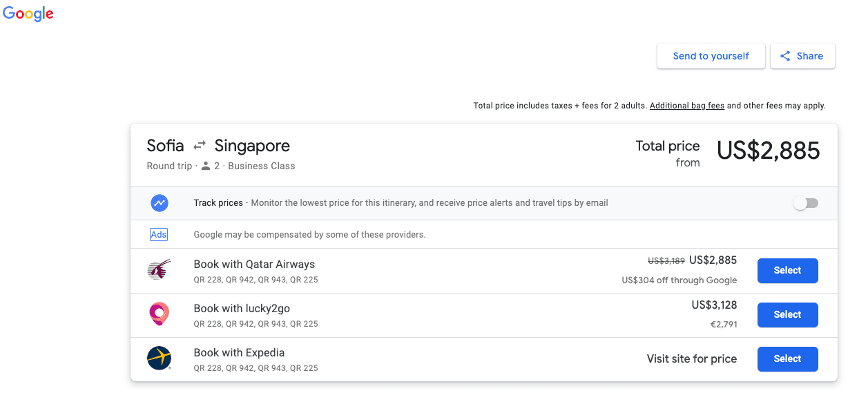Open the Share button
Screen dimensions: 868x402
[x=802, y=57]
